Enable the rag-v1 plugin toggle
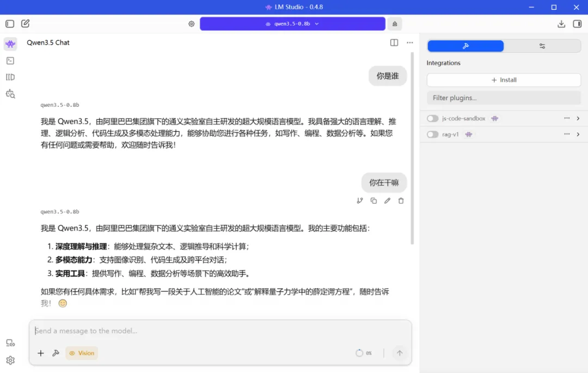 (432, 134)
